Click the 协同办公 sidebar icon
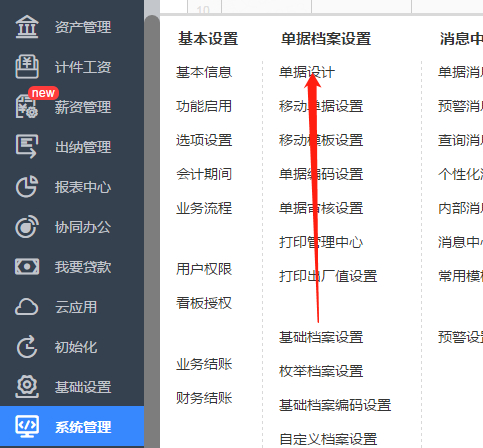Screen dimensions: 483x448 pos(27,227)
